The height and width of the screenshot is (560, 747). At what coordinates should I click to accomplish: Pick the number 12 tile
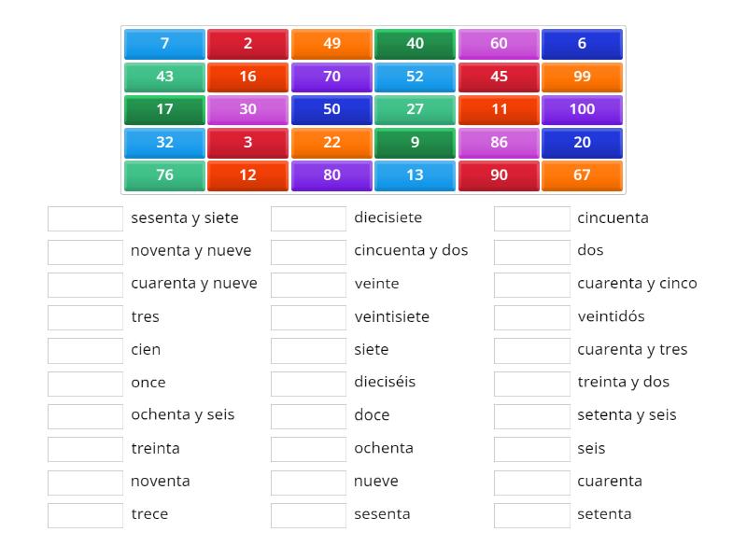[247, 175]
